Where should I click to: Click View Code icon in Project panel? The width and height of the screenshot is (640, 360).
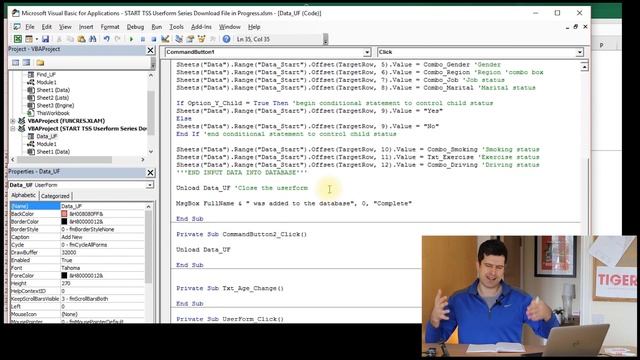[x=16, y=62]
